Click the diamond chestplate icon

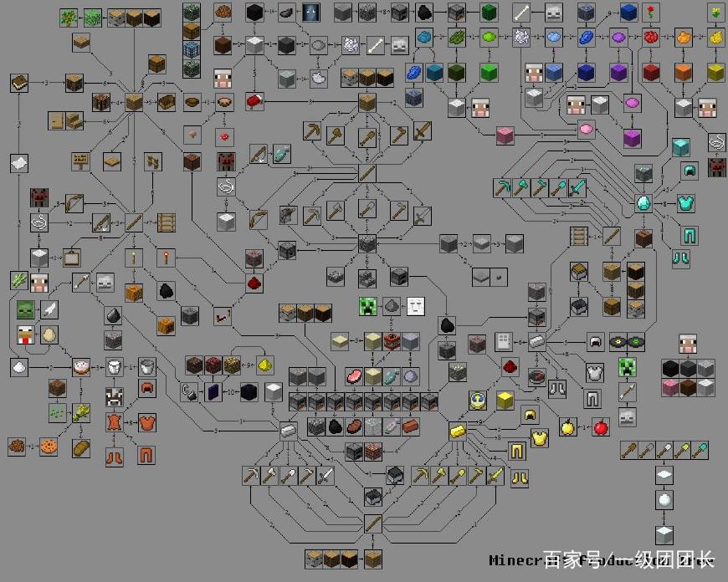pyautogui.click(x=684, y=203)
